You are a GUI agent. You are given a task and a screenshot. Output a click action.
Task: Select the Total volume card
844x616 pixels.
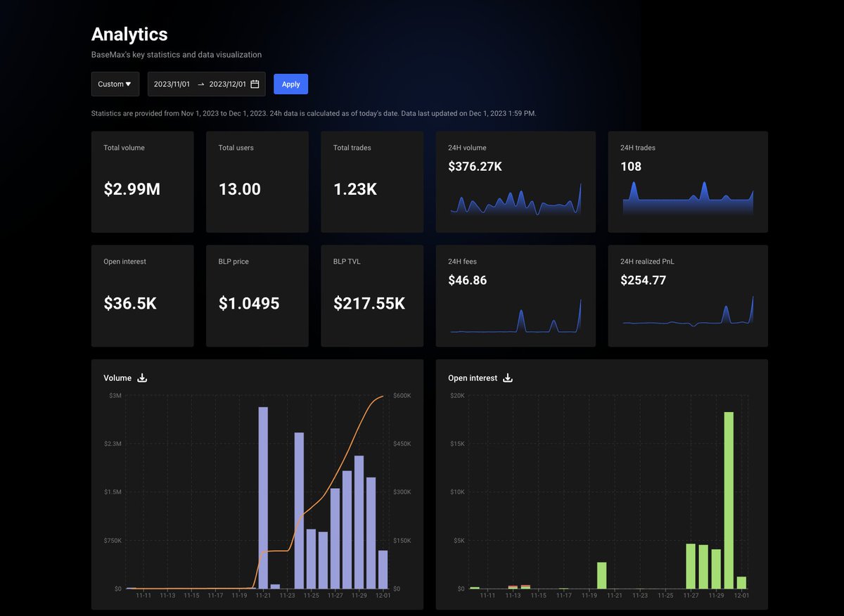143,182
